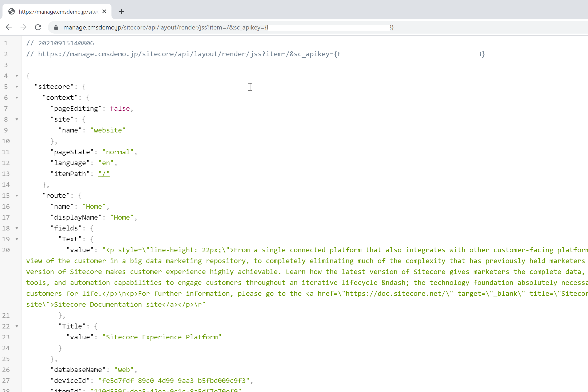Select the manage.cmsdemo.jp browser tab
The image size is (588, 392).
[57, 12]
